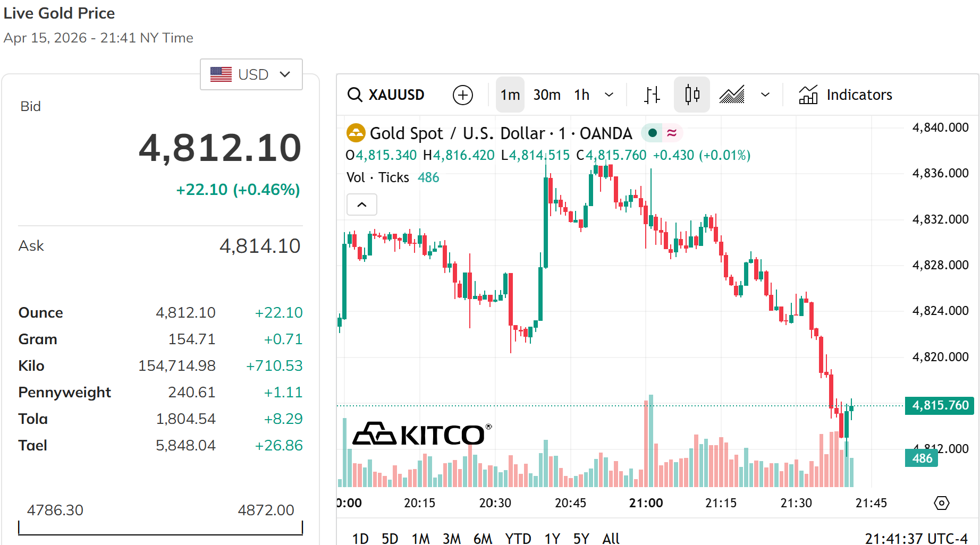Image resolution: width=980 pixels, height=545 pixels.
Task: Click the Gold Spot symbol logo icon
Action: (356, 133)
